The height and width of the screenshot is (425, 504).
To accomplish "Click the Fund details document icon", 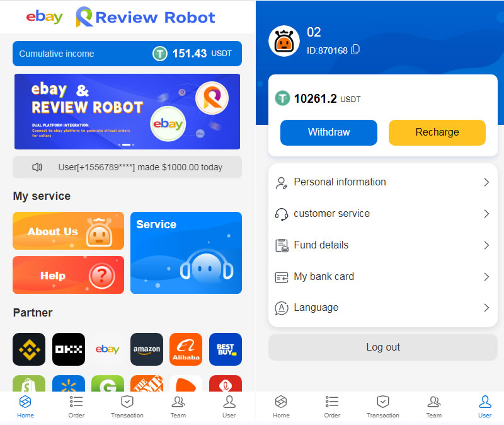I will point(282,245).
